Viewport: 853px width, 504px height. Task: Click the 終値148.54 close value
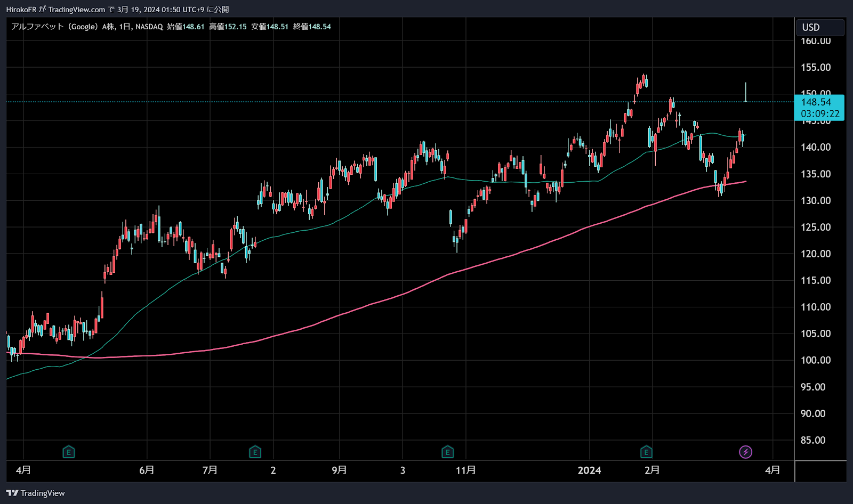312,27
